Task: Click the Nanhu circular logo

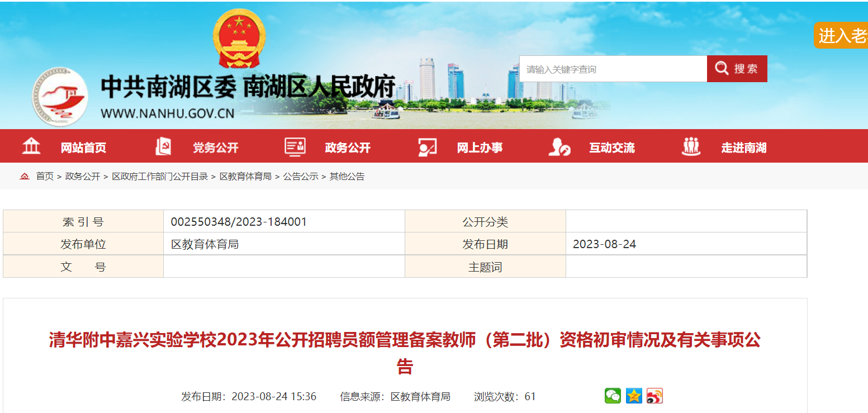Action: click(x=60, y=97)
